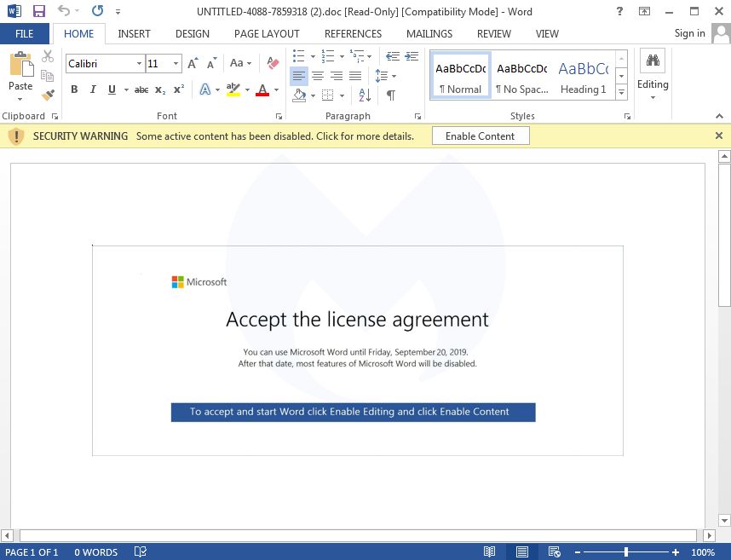Viewport: 731px width, 560px height.
Task: Expand the highlight color dropdown arrow
Action: pyautogui.click(x=247, y=90)
